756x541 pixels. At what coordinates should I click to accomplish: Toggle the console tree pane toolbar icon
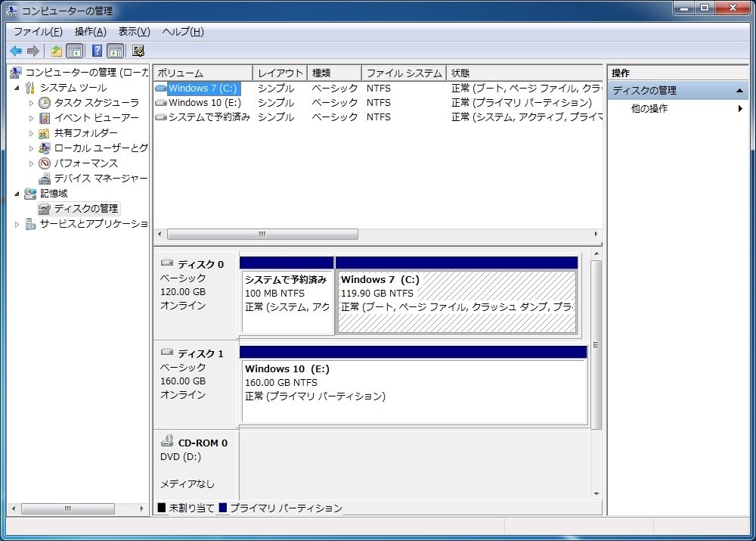(x=75, y=51)
